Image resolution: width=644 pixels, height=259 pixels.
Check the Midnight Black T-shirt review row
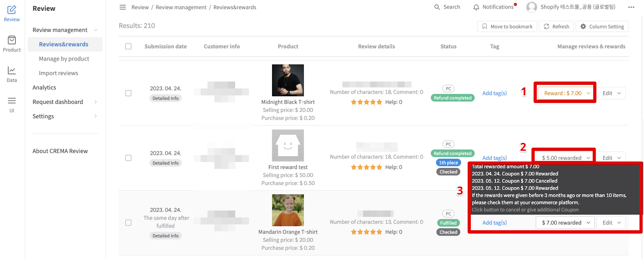[x=128, y=93]
